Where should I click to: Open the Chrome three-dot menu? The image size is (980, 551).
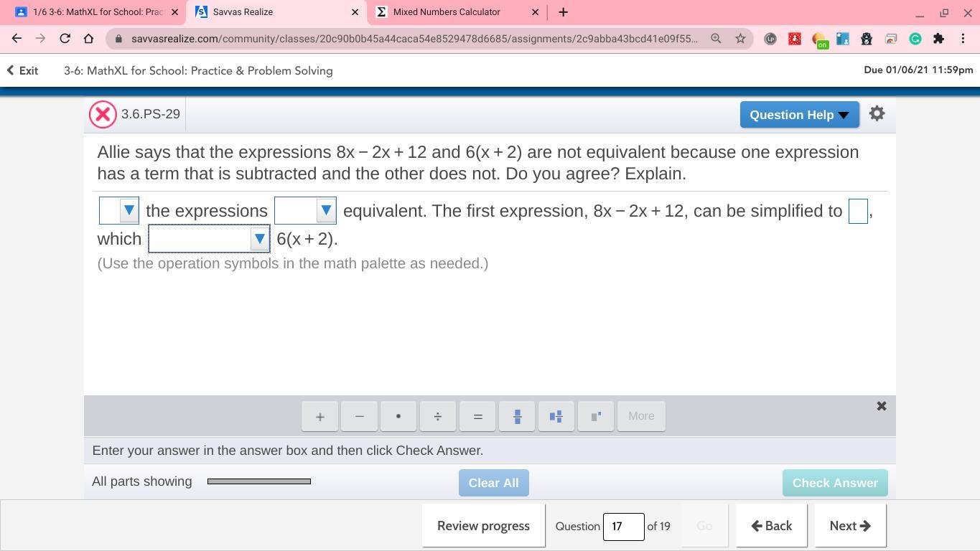pyautogui.click(x=963, y=39)
